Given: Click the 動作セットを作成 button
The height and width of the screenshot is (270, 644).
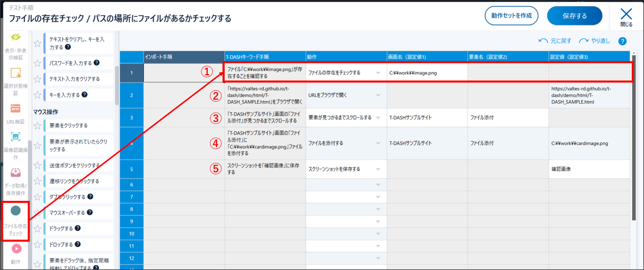Looking at the screenshot, I should [x=511, y=16].
